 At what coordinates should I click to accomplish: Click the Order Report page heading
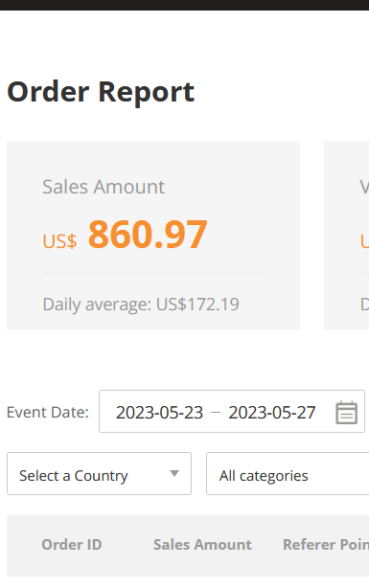[x=101, y=92]
